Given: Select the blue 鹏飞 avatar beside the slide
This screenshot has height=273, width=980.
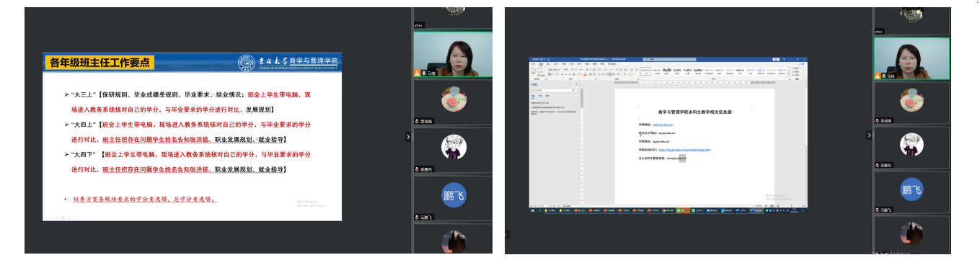Looking at the screenshot, I should 454,195.
